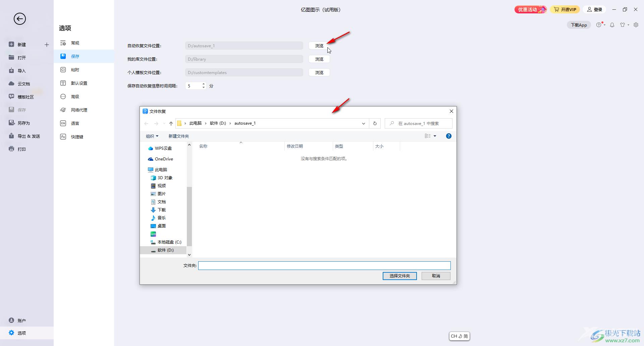Click the plus icon next to 新建
Screen dimensions: 644x346
point(47,45)
